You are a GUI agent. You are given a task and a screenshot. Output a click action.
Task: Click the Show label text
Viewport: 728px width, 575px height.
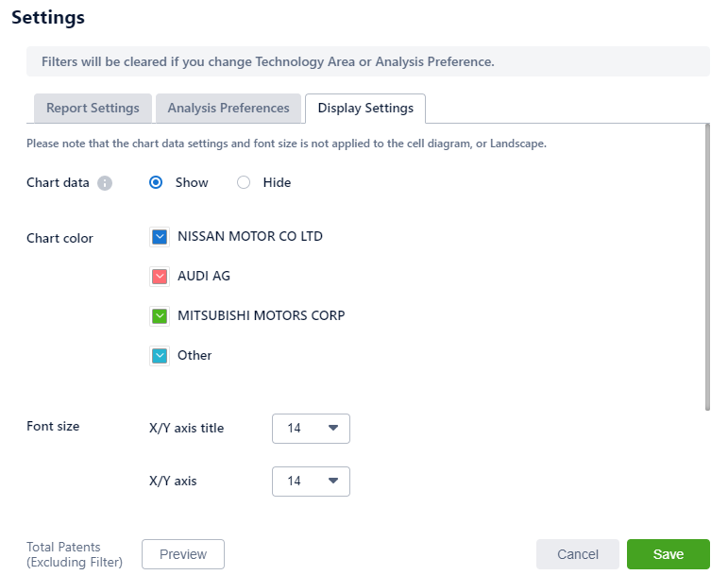pos(192,182)
